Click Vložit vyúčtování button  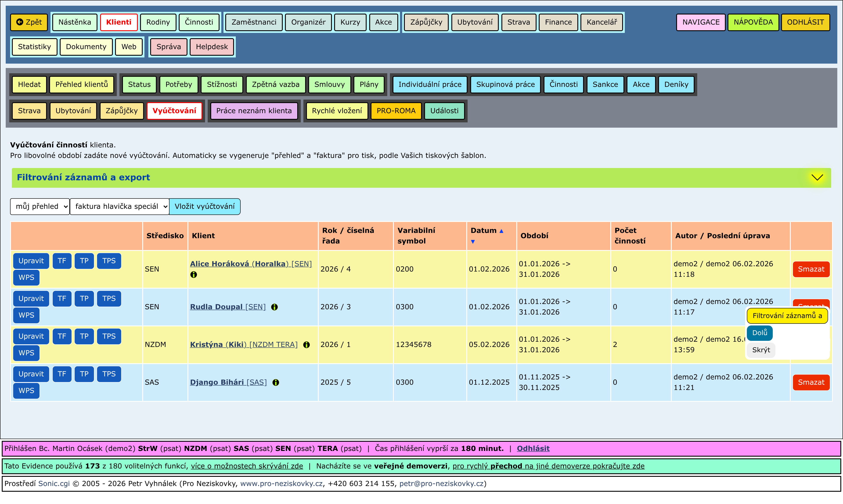tap(205, 206)
